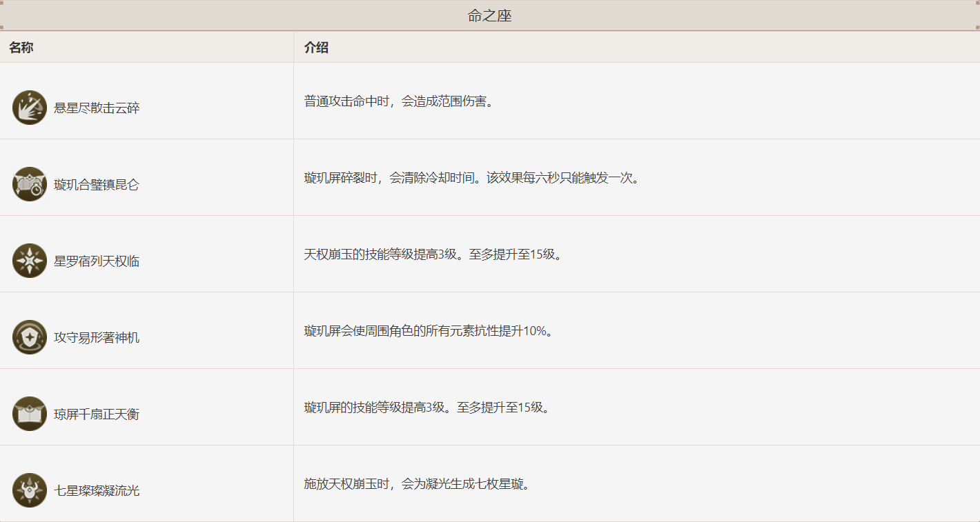
Task: Select the name text 七星璨璨凝流光
Action: click(x=97, y=491)
